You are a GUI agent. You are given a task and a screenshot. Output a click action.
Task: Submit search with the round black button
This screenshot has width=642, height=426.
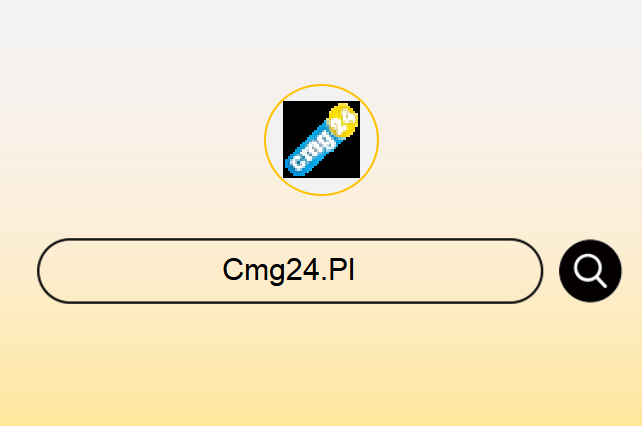590,271
